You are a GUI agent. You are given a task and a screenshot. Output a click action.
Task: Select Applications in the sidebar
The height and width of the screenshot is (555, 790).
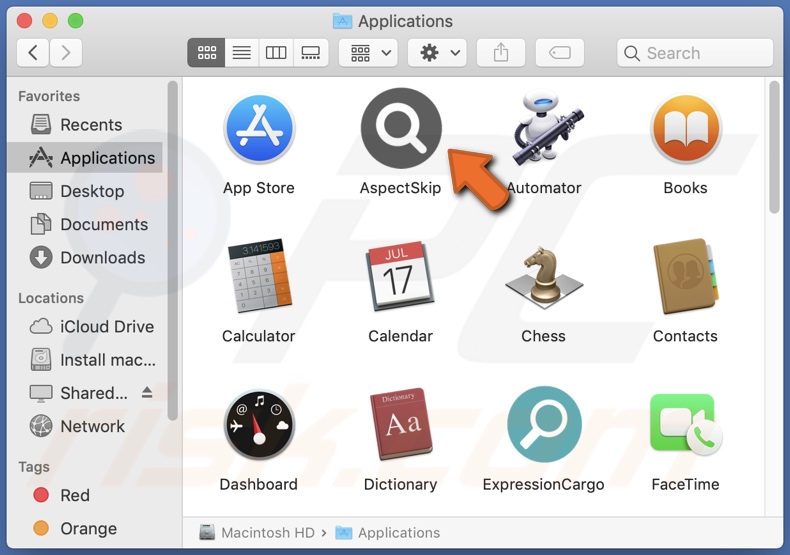[x=85, y=158]
